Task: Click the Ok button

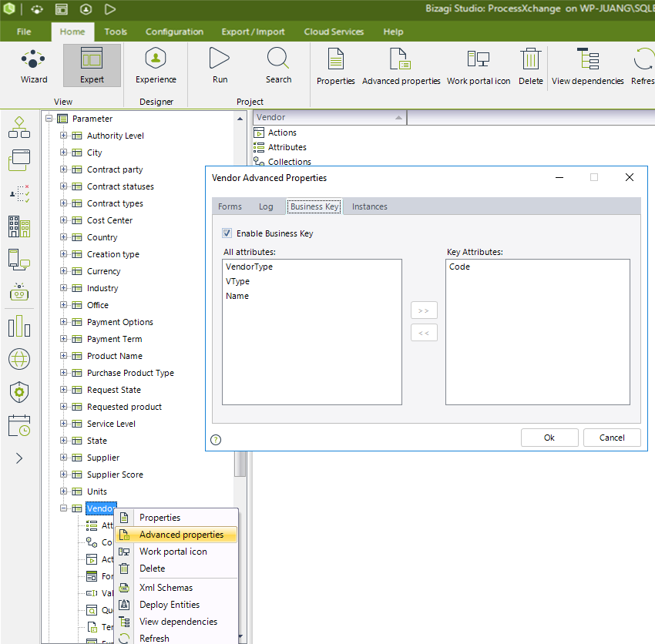Action: click(549, 438)
